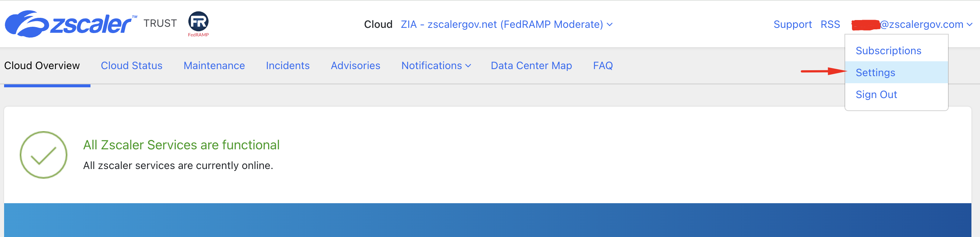The width and height of the screenshot is (980, 237).
Task: Select the Incidents tab
Action: (x=287, y=65)
